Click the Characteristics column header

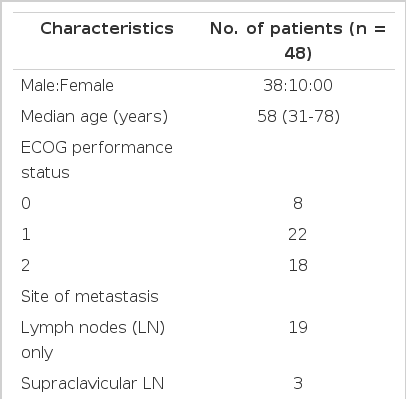click(107, 29)
